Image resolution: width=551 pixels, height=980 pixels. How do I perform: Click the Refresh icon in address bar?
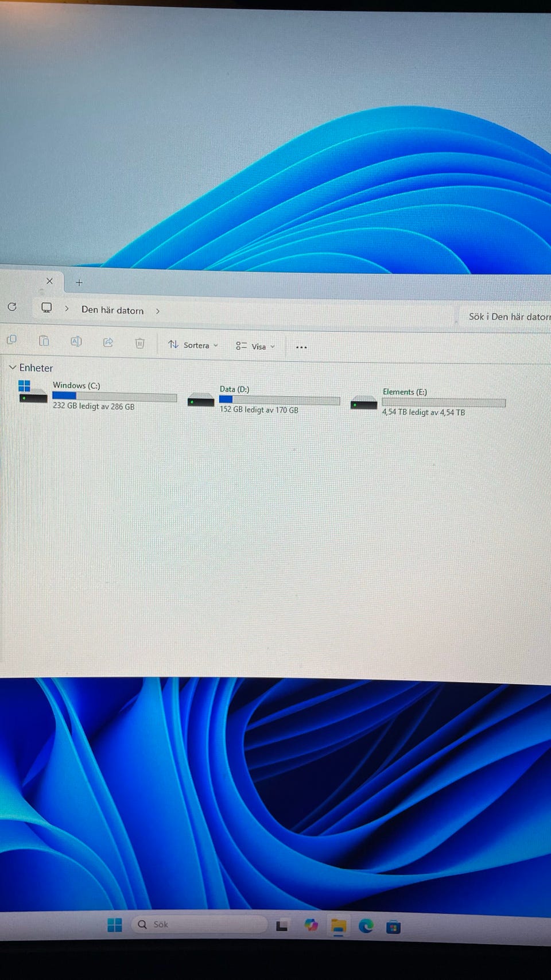pos(12,307)
